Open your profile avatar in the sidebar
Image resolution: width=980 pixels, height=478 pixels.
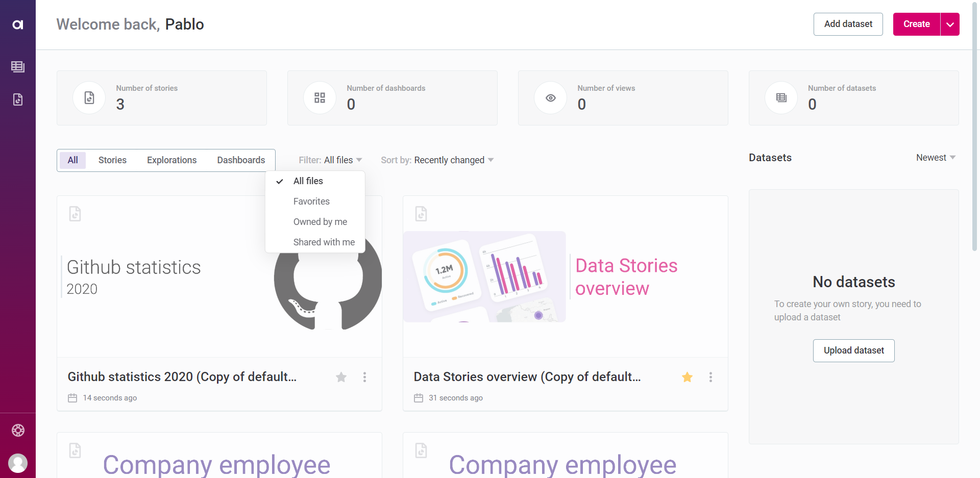point(18,463)
